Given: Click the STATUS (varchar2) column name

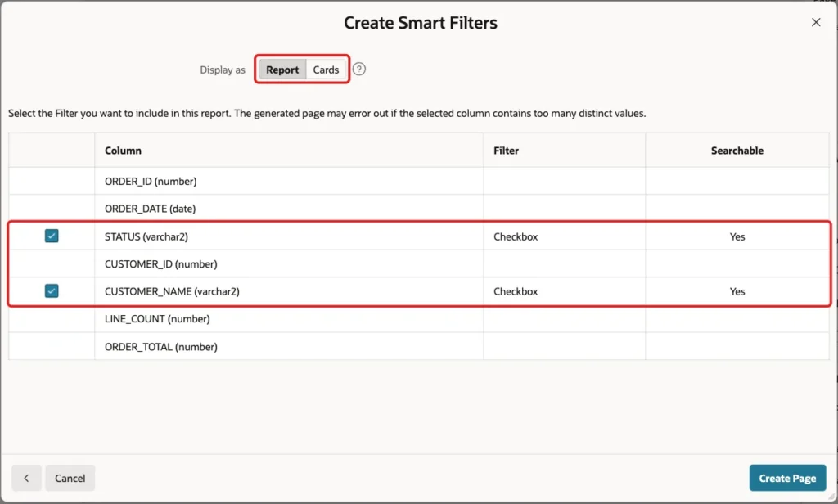Looking at the screenshot, I should pos(146,236).
